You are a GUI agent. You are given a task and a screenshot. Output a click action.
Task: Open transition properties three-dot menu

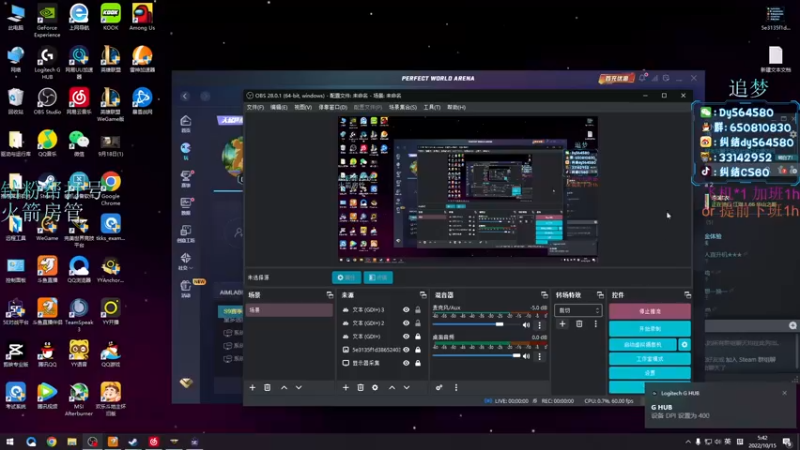click(x=595, y=324)
